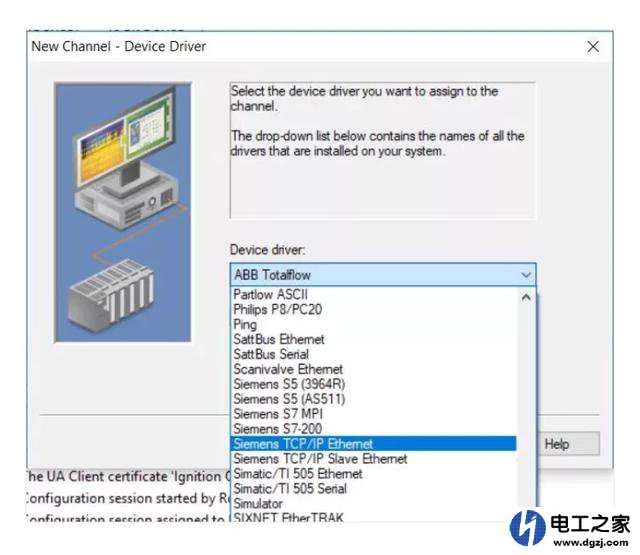Select Simatic/TI 505 Serial driver

coord(373,488)
